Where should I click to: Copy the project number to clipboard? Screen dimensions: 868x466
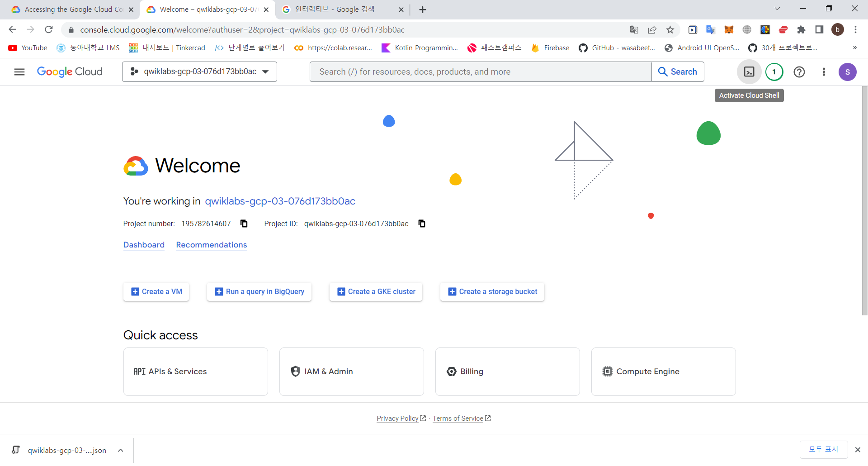(x=244, y=223)
